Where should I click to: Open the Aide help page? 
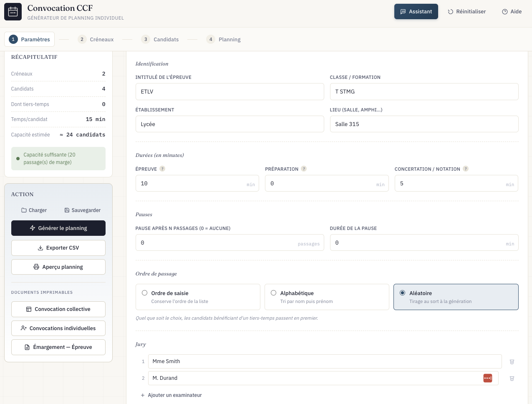[512, 12]
